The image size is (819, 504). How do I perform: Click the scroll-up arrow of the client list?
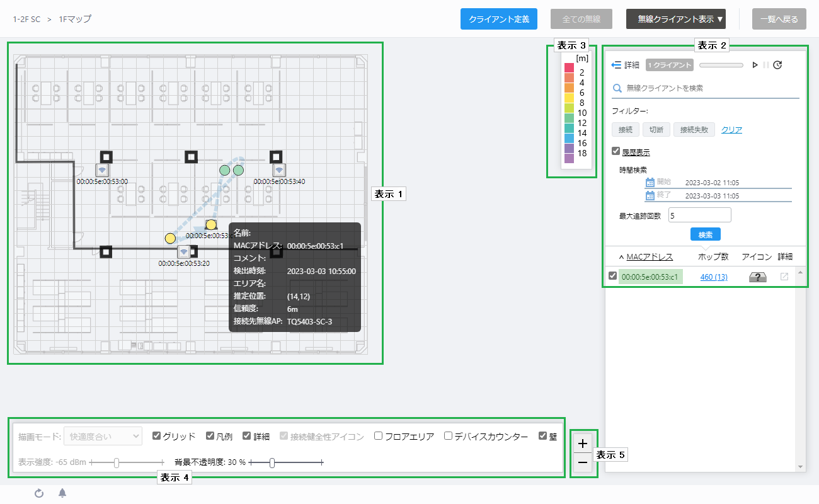(x=801, y=272)
